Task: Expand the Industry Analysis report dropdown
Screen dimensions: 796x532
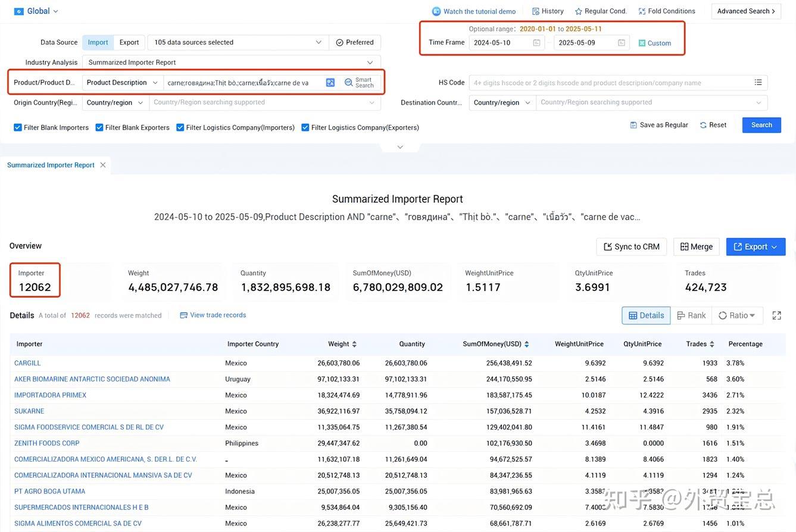Action: tap(231, 62)
